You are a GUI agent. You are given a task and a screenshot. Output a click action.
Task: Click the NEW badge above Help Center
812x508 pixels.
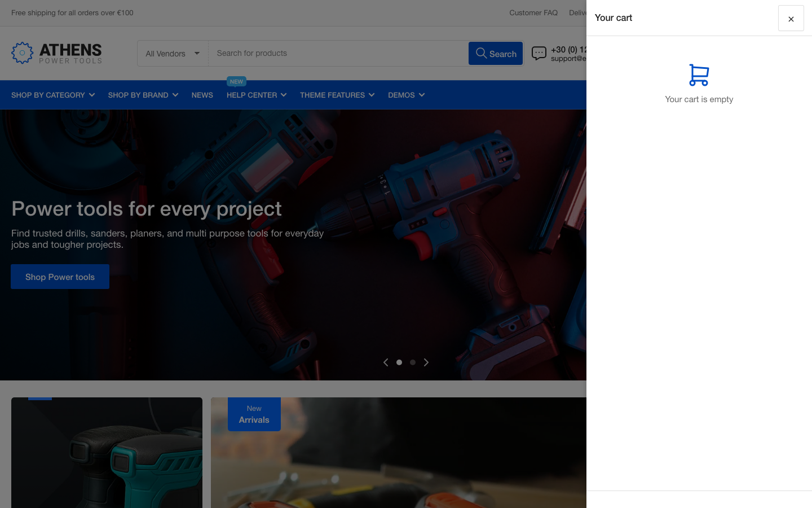[237, 81]
